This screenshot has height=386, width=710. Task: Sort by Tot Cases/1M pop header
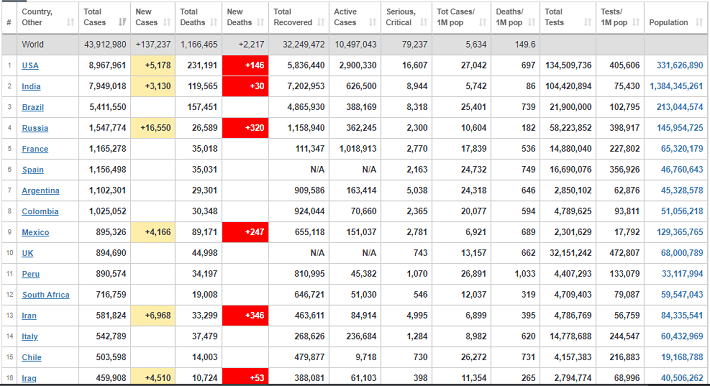pyautogui.click(x=461, y=17)
